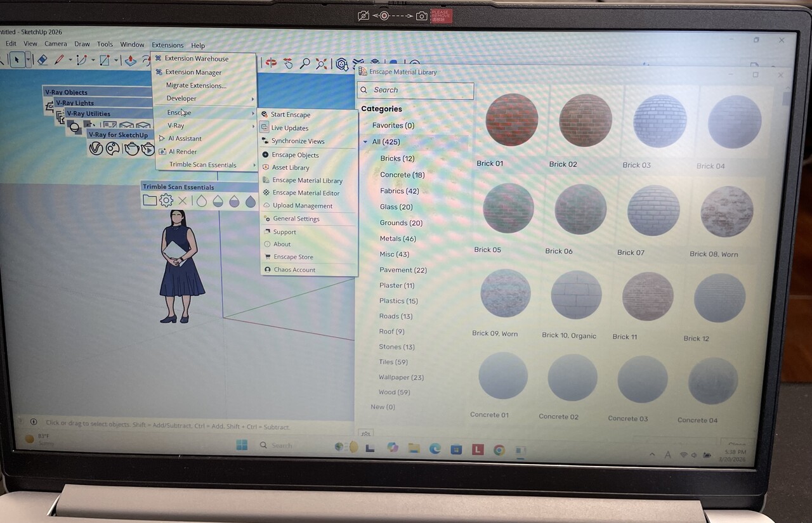Pick the Brick 01 material sphere
The image size is (812, 523).
[511, 120]
